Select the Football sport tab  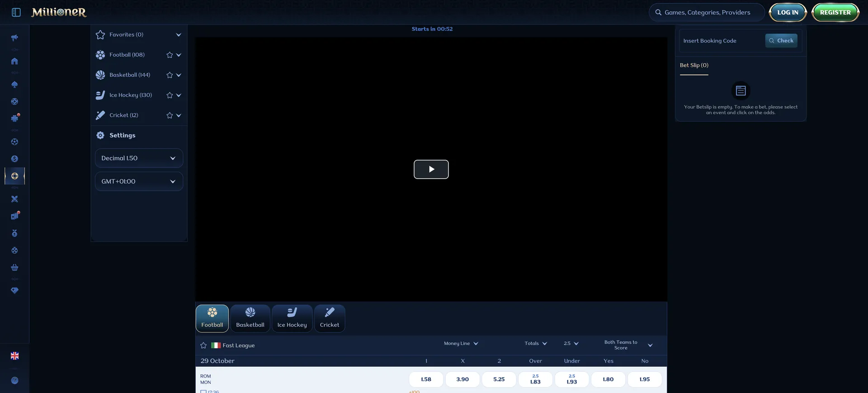(x=212, y=318)
